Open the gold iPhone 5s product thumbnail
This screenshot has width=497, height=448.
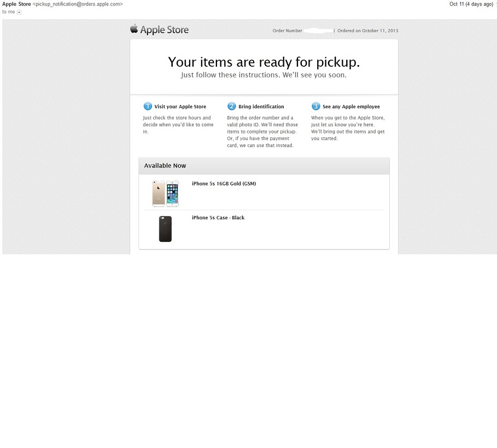pyautogui.click(x=166, y=194)
